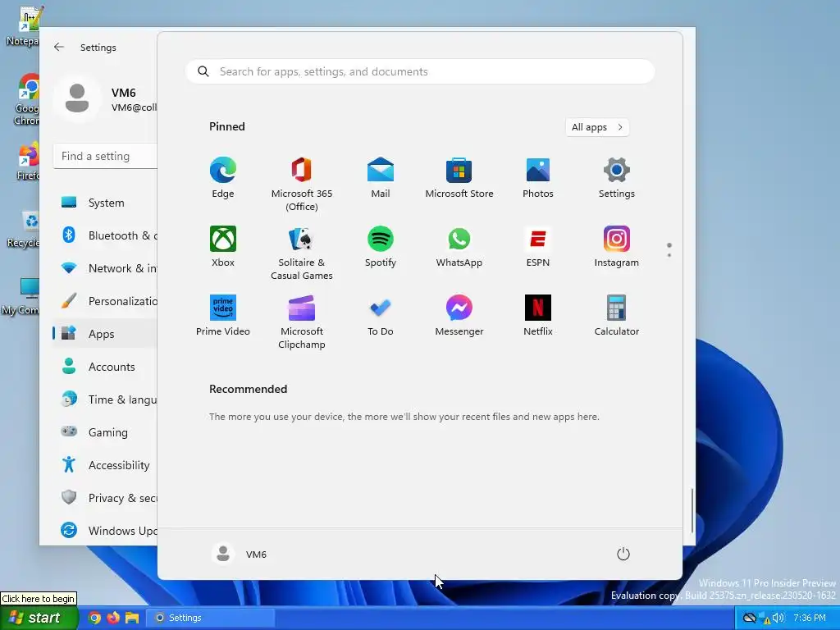Open Edge from pinned apps
The width and height of the screenshot is (840, 630).
(x=223, y=178)
